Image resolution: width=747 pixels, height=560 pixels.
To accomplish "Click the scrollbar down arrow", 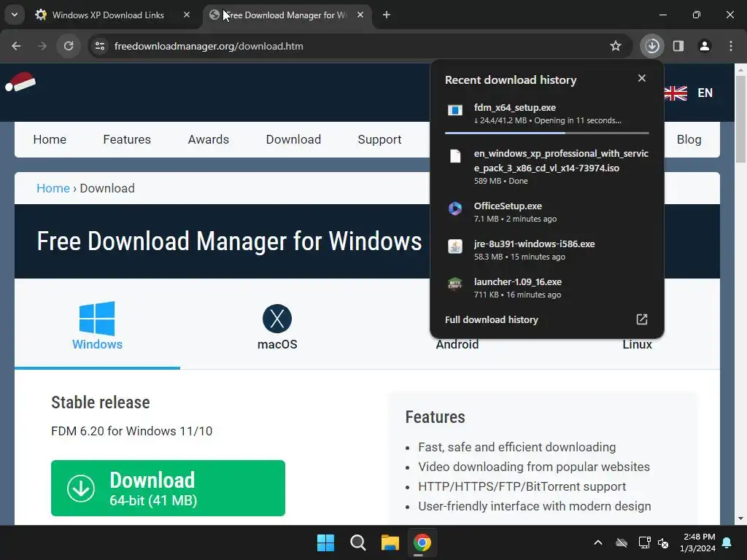I will click(740, 518).
